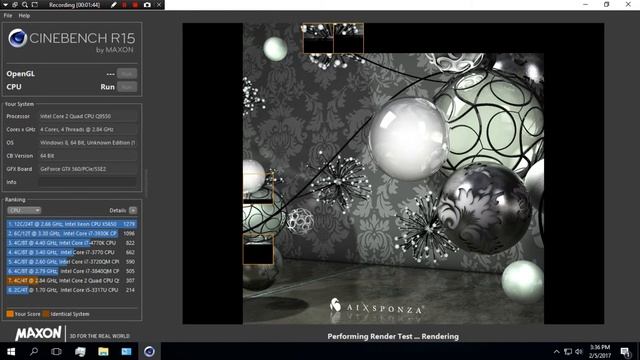The image size is (640, 360).
Task: Run the OpenGL benchmark
Action: (x=127, y=74)
